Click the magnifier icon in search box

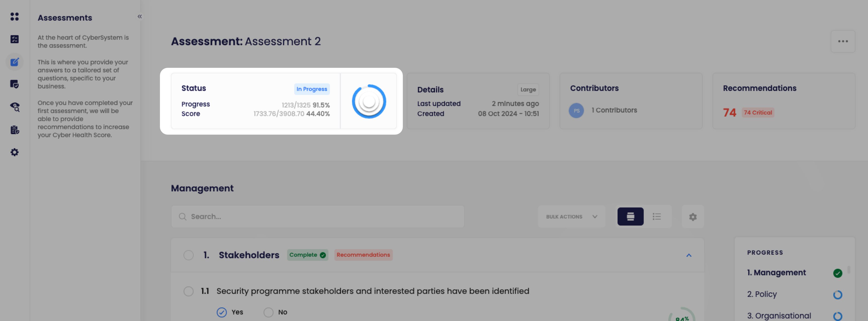182,216
